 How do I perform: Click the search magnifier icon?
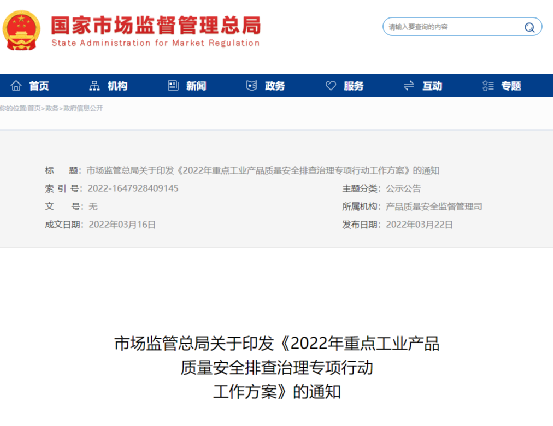tap(529, 27)
